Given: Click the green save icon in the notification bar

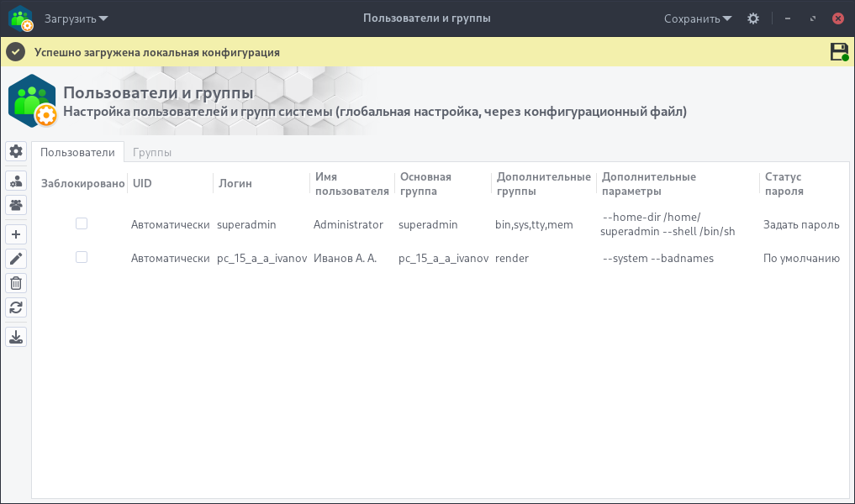Looking at the screenshot, I should 838,51.
